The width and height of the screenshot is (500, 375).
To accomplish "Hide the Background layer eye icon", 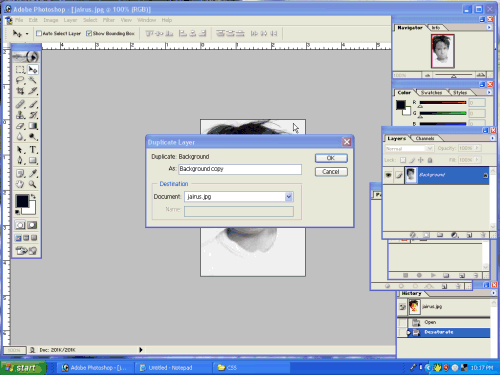I will click(x=388, y=175).
